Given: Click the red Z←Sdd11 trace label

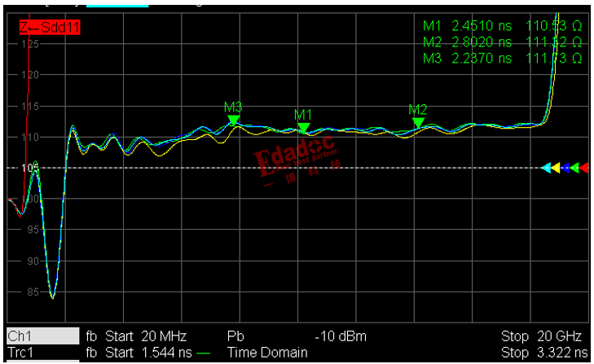Looking at the screenshot, I should click(x=50, y=27).
